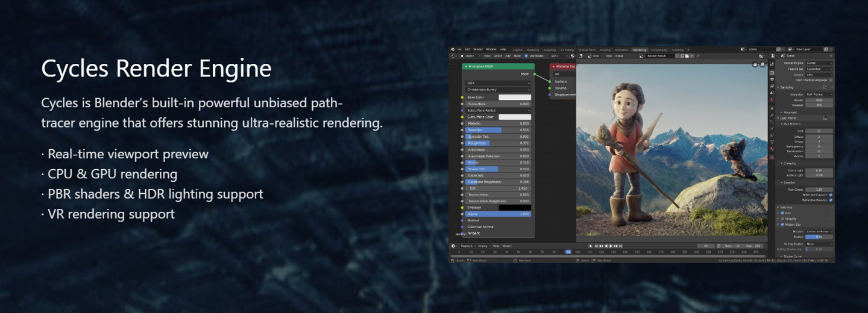
Task: Add a workspace with the plus button
Action: pos(688,50)
